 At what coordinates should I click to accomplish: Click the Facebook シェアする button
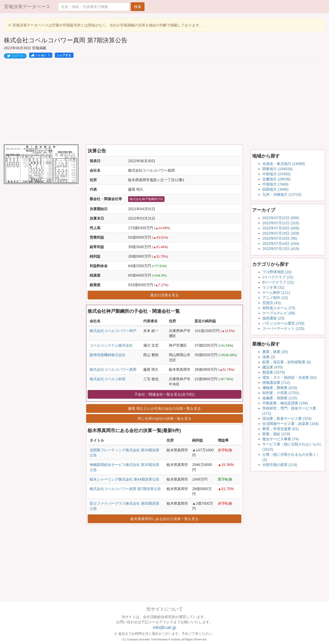(64, 55)
